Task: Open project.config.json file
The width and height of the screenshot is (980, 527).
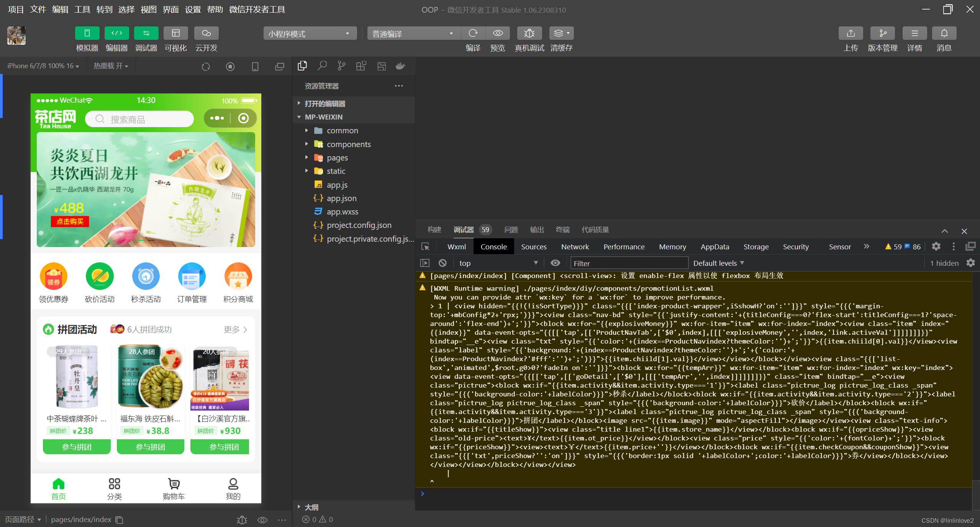Action: point(354,225)
